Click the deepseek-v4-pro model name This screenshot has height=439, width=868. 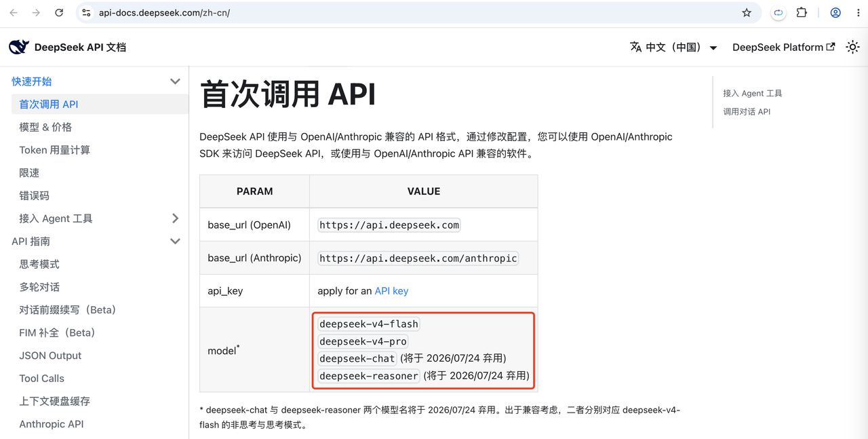click(x=363, y=341)
